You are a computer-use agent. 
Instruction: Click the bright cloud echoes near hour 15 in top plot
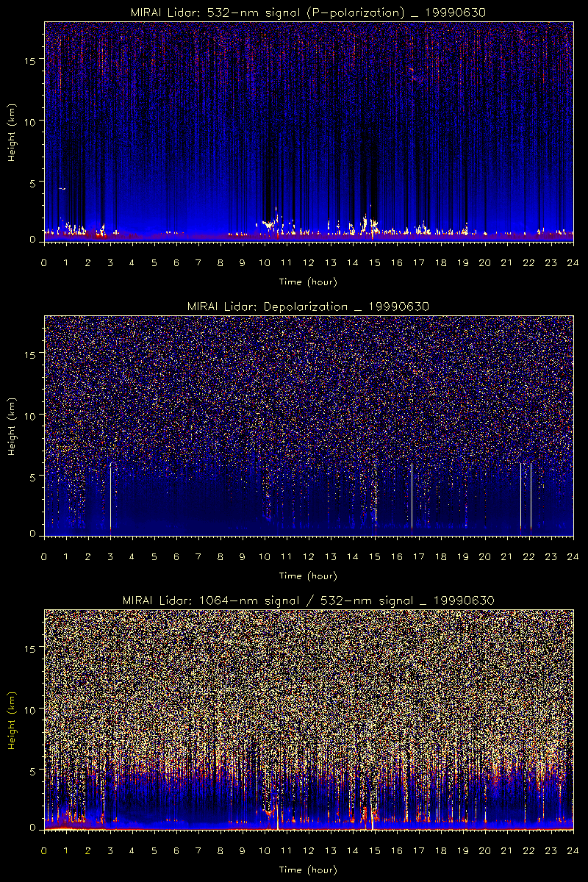(x=371, y=223)
